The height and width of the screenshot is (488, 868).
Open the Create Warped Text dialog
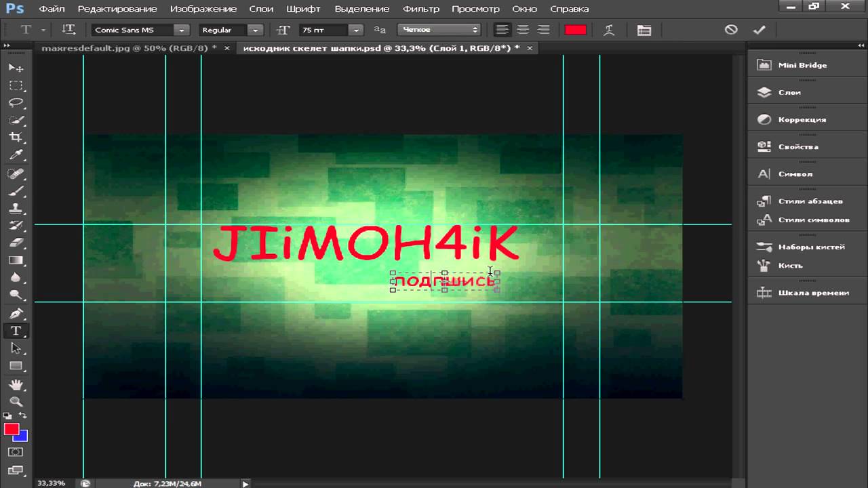tap(610, 30)
